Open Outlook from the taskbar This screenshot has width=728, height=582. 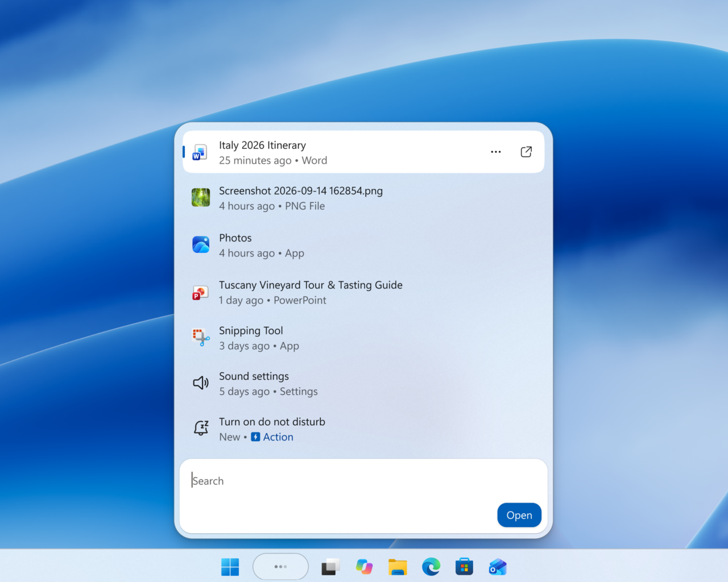498,567
